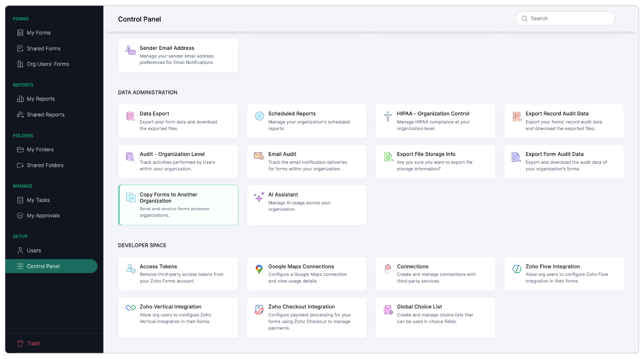Image resolution: width=644 pixels, height=359 pixels.
Task: Click the HIPAA caduceus icon
Action: point(387,117)
